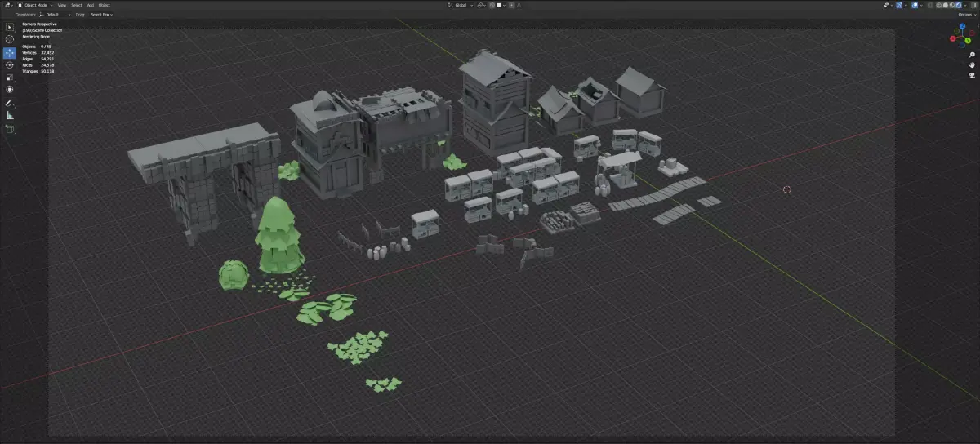Click the zoom magnifier icon in viewport
Image resolution: width=980 pixels, height=444 pixels.
click(972, 55)
